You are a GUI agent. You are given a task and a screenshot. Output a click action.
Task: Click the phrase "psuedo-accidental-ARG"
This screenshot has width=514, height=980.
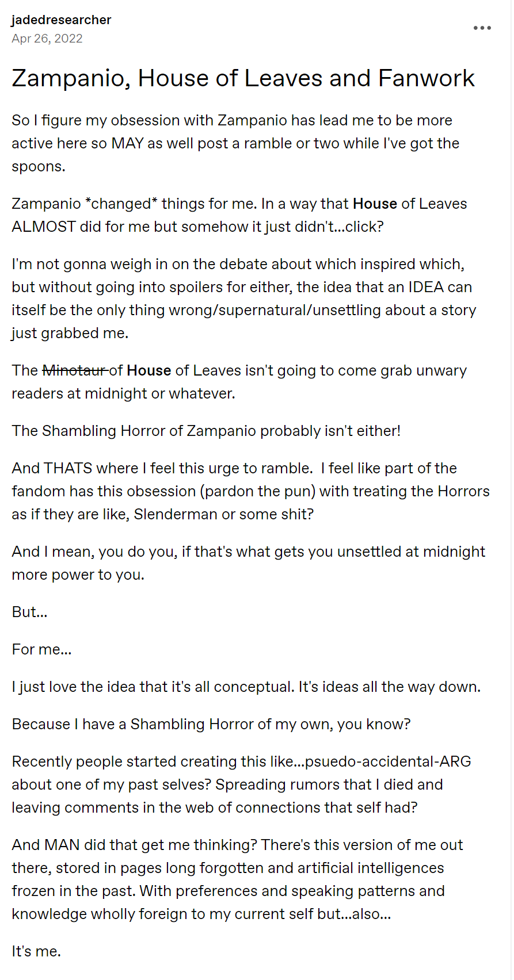388,761
